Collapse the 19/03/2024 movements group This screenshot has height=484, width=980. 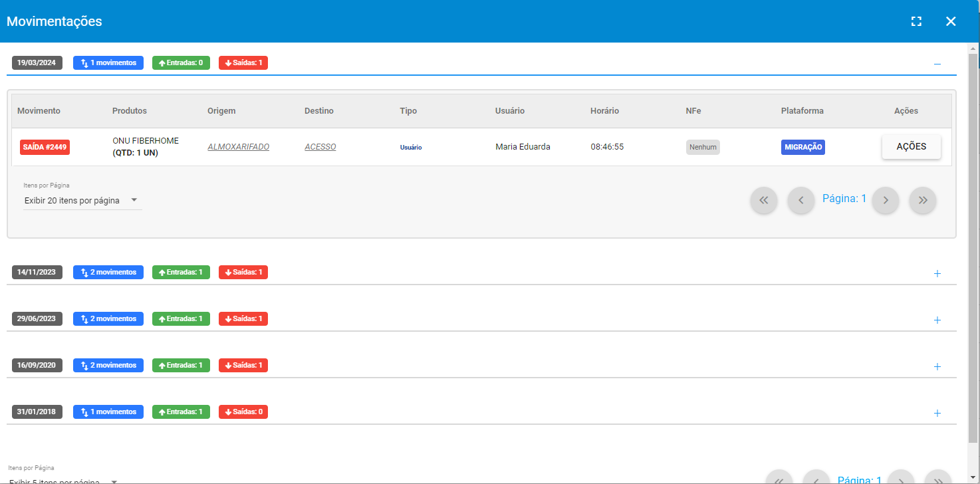coord(937,64)
